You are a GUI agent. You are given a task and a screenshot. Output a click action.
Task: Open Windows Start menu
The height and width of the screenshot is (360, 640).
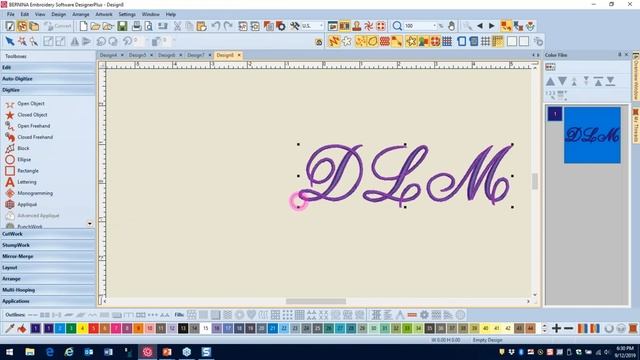click(x=9, y=352)
